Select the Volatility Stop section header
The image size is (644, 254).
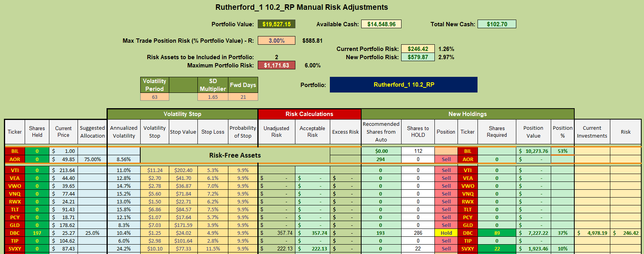tap(183, 114)
